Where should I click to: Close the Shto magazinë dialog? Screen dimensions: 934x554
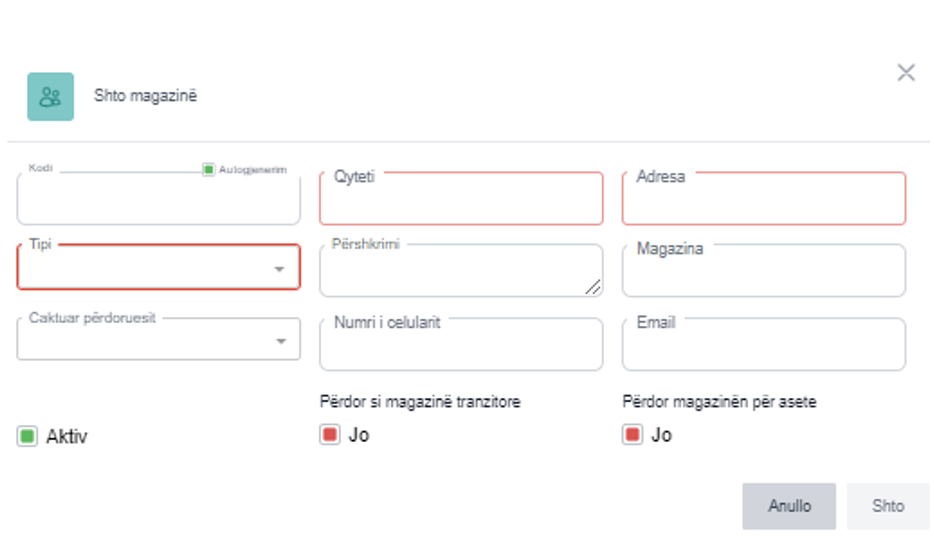click(906, 73)
